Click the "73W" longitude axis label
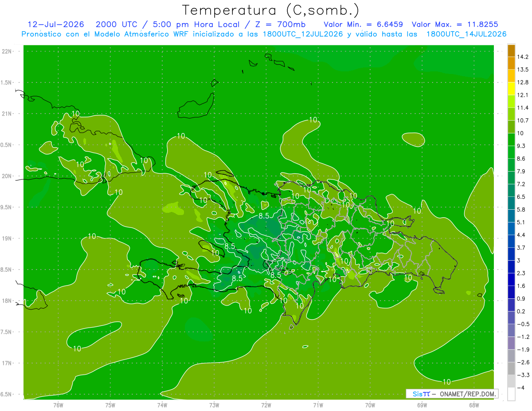This screenshot has width=532, height=411. pos(214,405)
